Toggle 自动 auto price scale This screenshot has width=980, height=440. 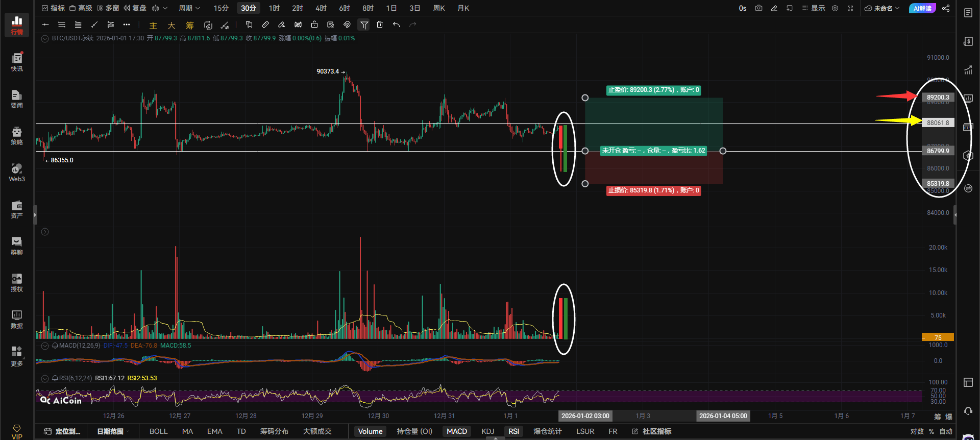tap(946, 431)
